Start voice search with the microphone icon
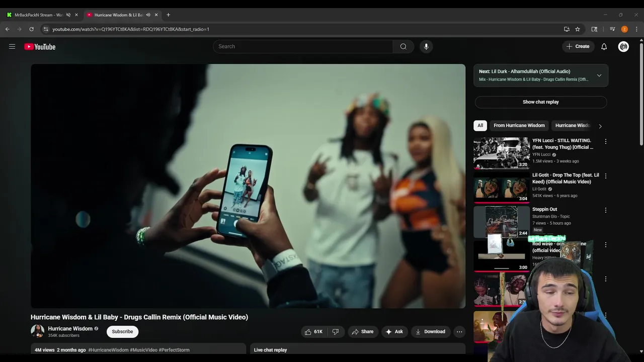Image resolution: width=644 pixels, height=362 pixels. point(426,46)
